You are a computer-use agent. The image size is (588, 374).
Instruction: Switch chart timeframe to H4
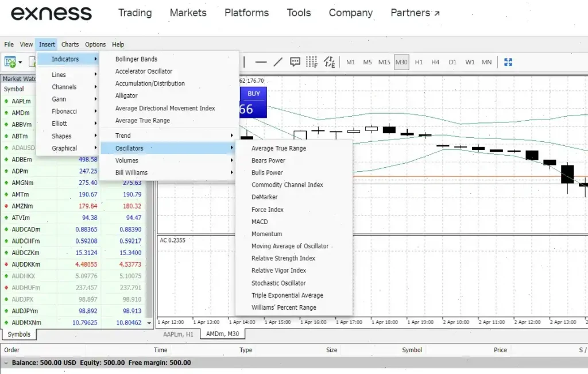click(x=435, y=62)
